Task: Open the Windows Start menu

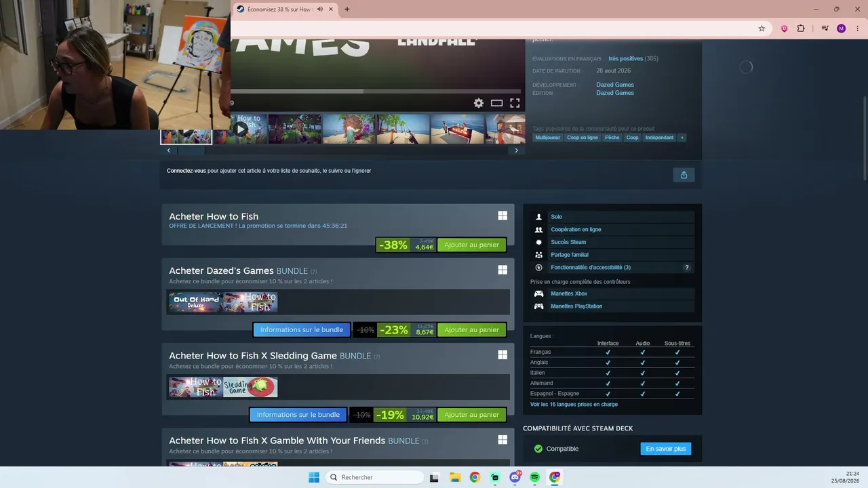Action: click(314, 477)
